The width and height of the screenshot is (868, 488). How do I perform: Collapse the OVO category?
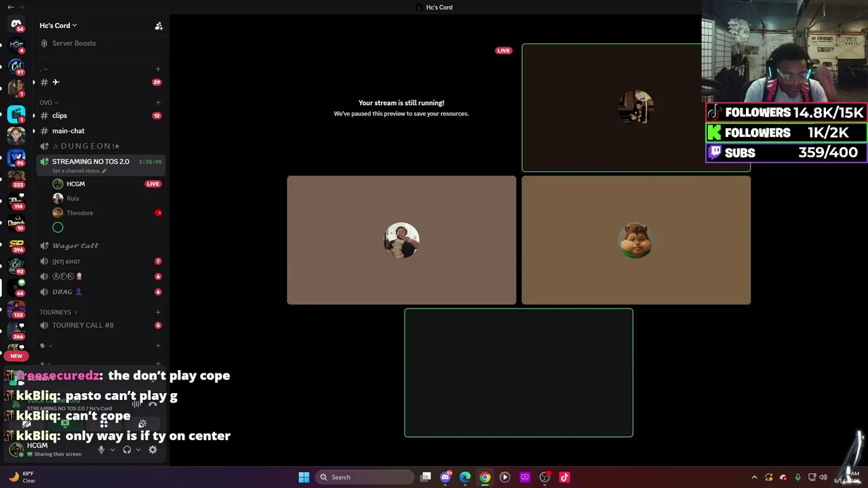[x=49, y=102]
